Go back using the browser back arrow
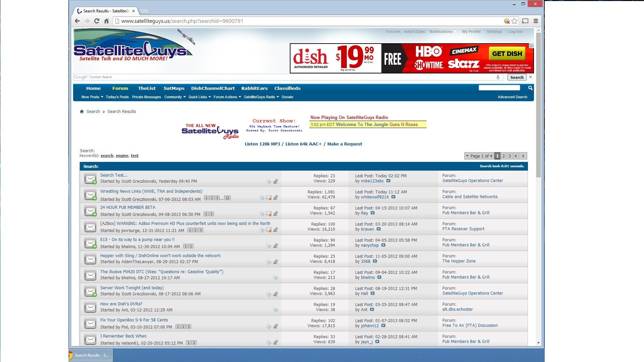The width and height of the screenshot is (644, 362). tap(77, 21)
